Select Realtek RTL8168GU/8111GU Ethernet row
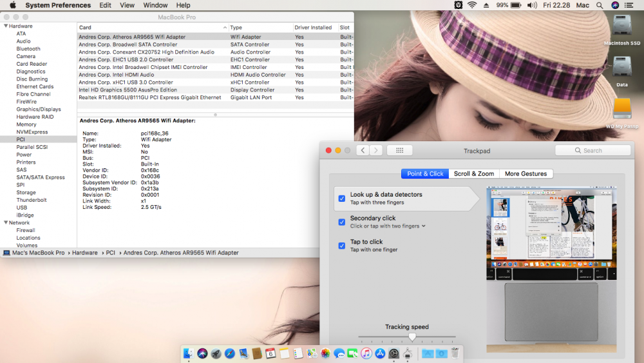Screen dimensions: 644x363 pos(215,97)
